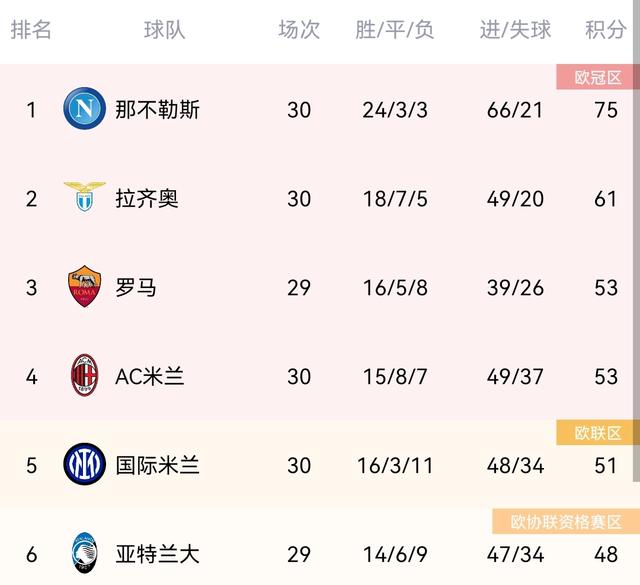This screenshot has height=585, width=640.
Task: Open the Inter Milan logo
Action: pos(84,464)
